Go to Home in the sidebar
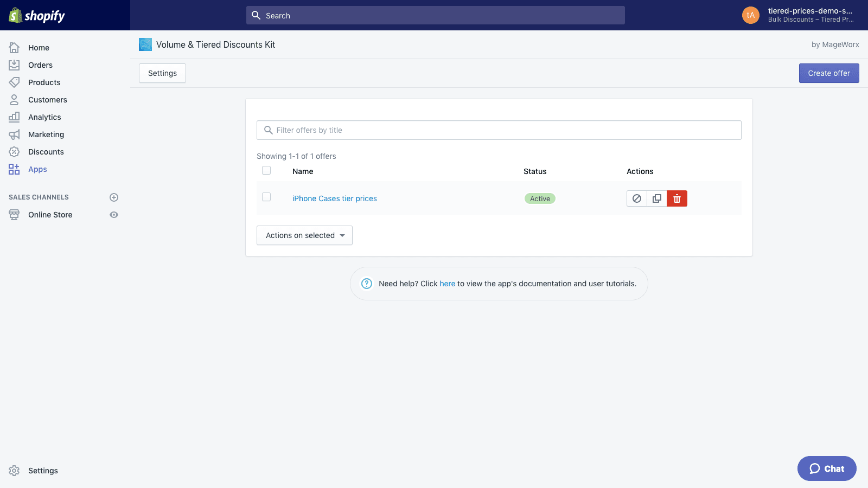The height and width of the screenshot is (488, 868). point(39,47)
